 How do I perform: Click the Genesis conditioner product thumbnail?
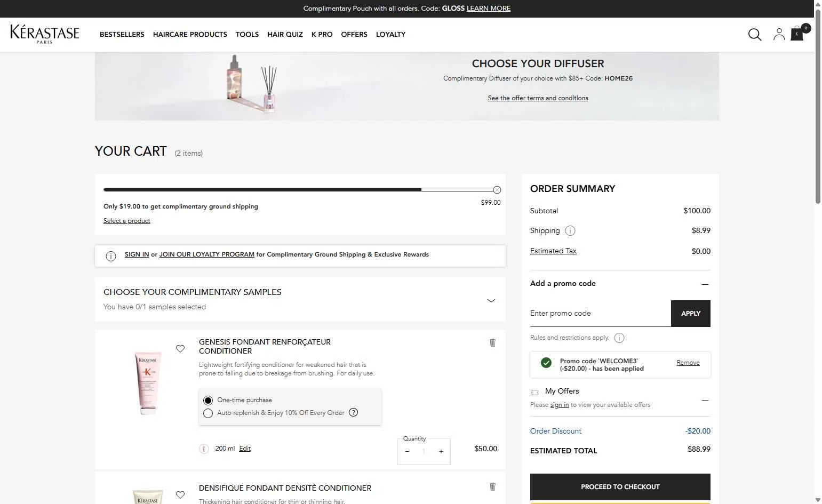pos(148,382)
